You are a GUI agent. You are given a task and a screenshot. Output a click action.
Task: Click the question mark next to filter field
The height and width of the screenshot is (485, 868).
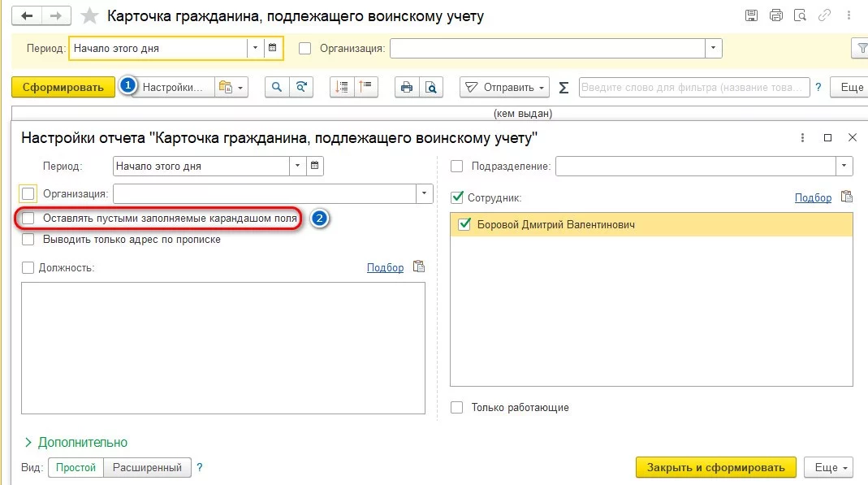point(818,88)
